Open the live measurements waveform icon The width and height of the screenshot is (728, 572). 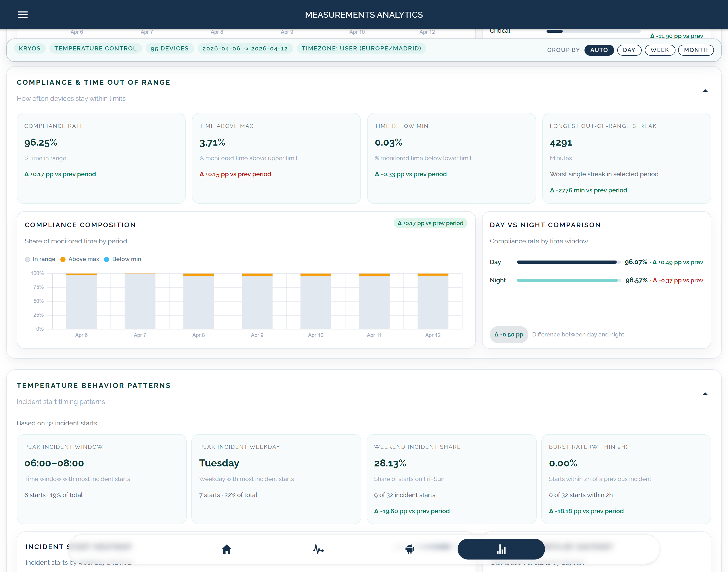point(318,549)
